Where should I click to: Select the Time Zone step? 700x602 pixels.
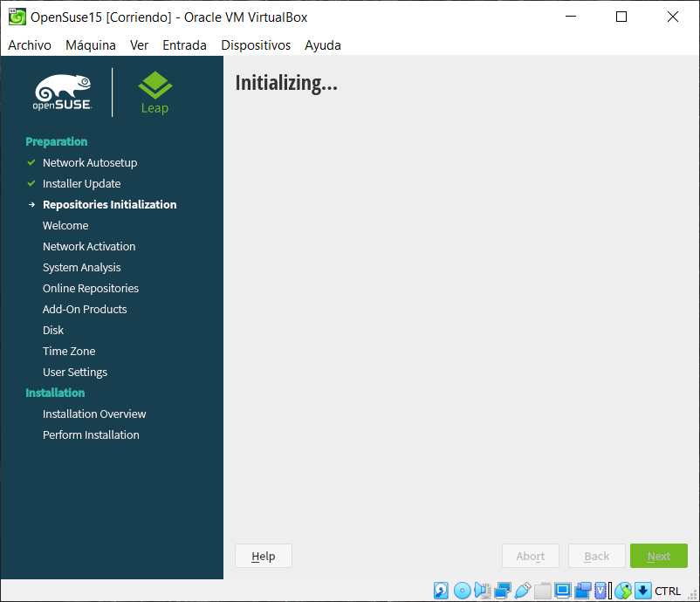69,352
